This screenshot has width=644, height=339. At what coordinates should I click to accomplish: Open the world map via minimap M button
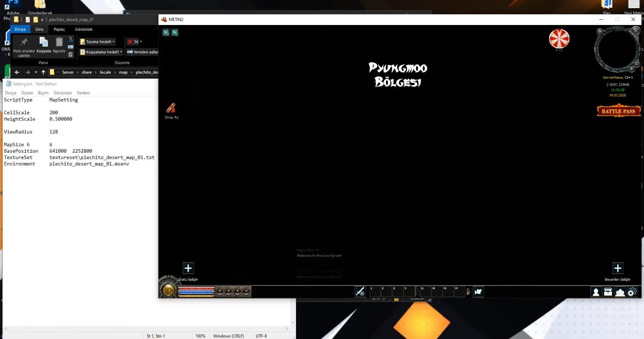click(600, 31)
